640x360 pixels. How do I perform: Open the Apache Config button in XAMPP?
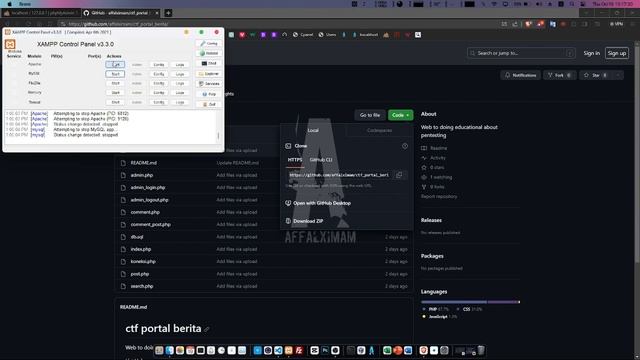159,64
